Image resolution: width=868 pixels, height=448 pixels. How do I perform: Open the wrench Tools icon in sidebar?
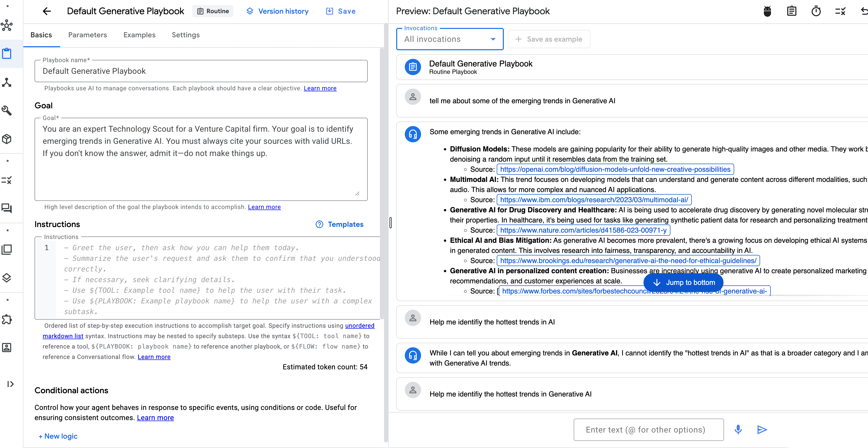pos(7,110)
